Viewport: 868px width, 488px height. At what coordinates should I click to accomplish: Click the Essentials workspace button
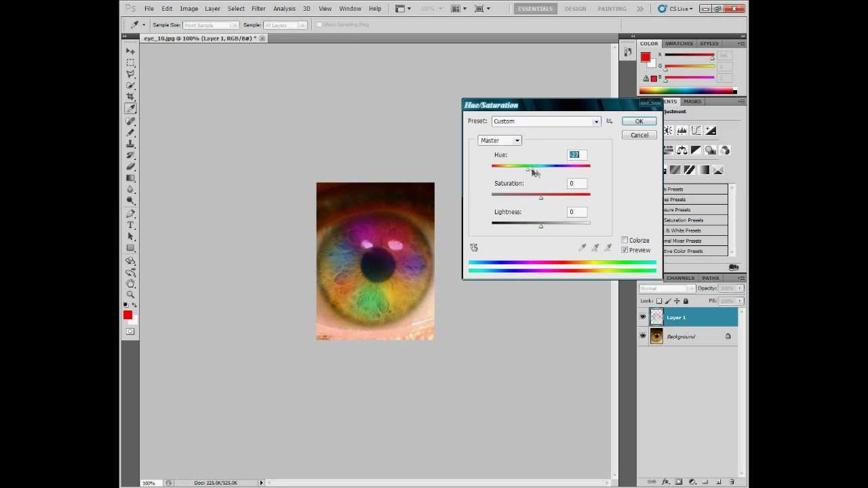pyautogui.click(x=535, y=9)
